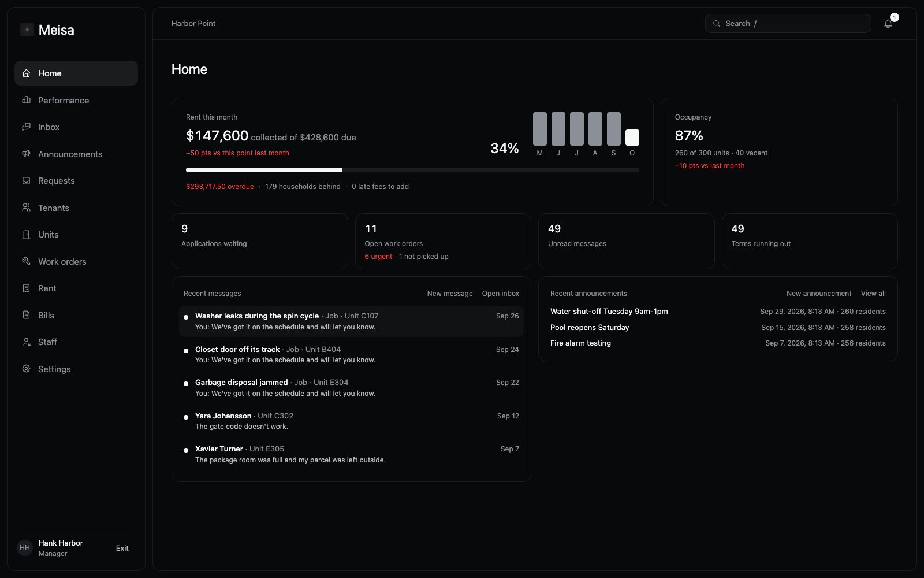
Task: Click the Work orders wrench icon
Action: coord(26,261)
